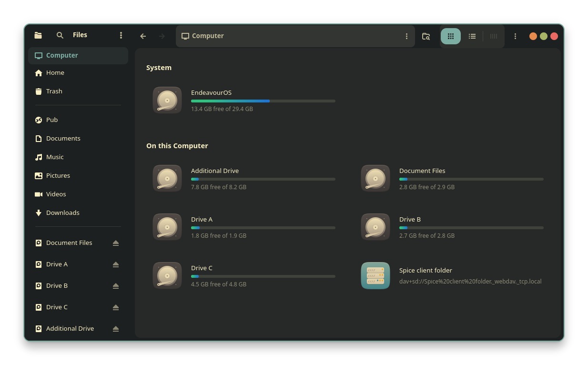Click the "13.4 GB free of 29.4 GB" text
Screen dimensions: 588x365
click(x=222, y=109)
